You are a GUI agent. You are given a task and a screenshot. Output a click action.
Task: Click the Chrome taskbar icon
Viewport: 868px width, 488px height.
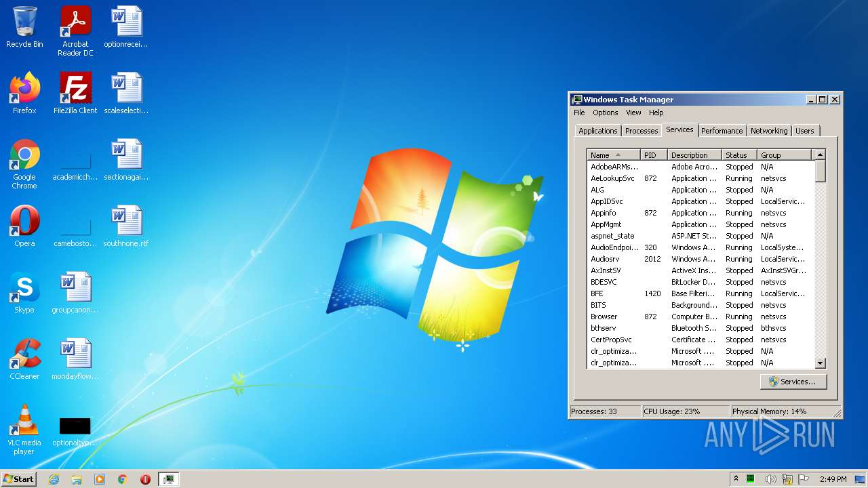123,479
